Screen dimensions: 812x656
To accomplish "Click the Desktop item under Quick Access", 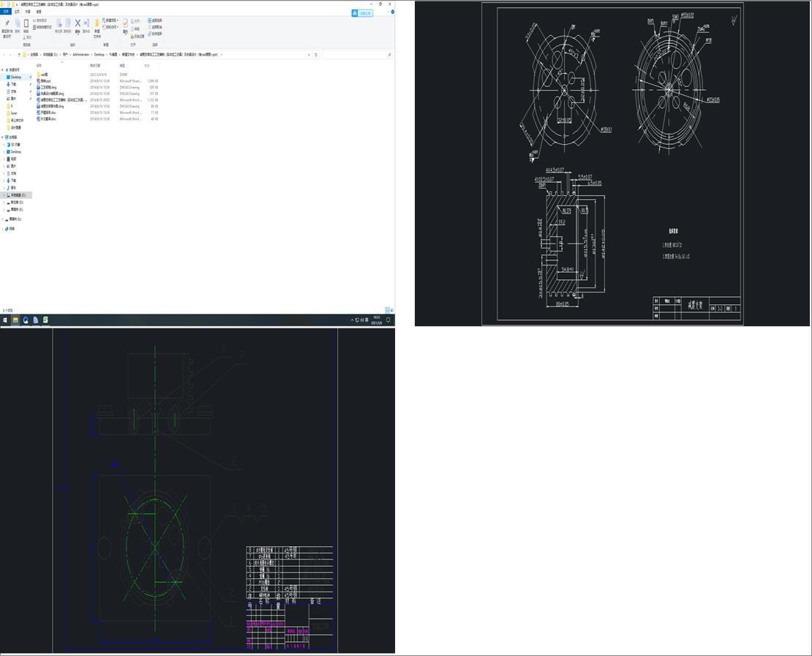I will tap(15, 77).
